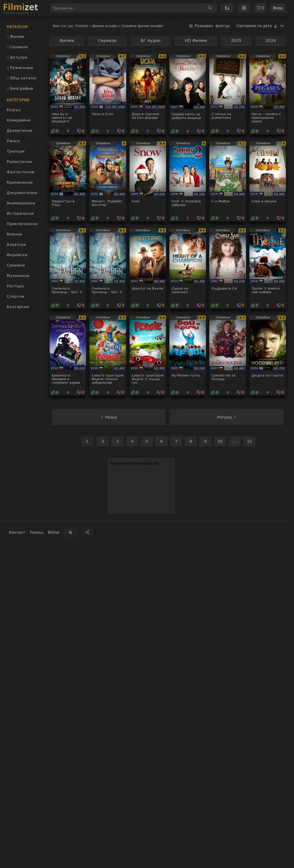
Task: Toggle the sort direction arrow
Action: coord(276,26)
